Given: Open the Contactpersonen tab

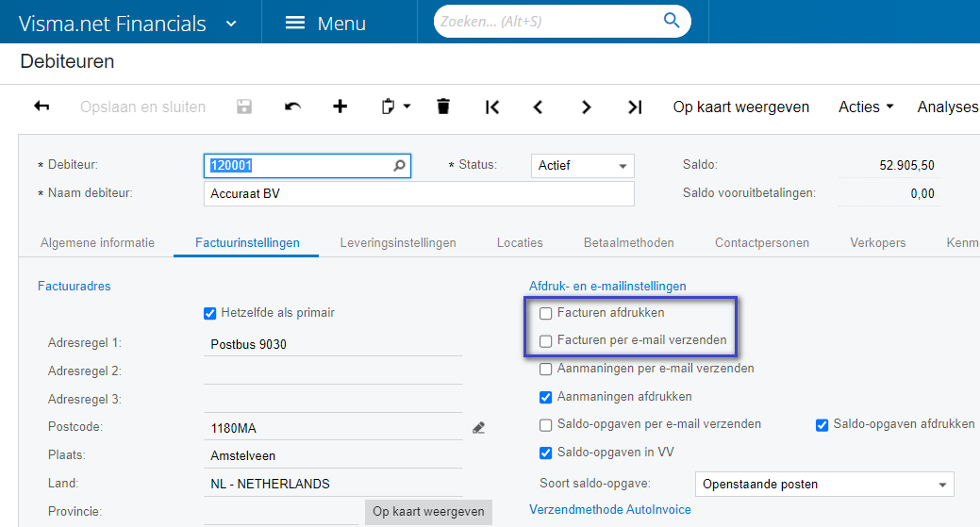Looking at the screenshot, I should pos(762,243).
